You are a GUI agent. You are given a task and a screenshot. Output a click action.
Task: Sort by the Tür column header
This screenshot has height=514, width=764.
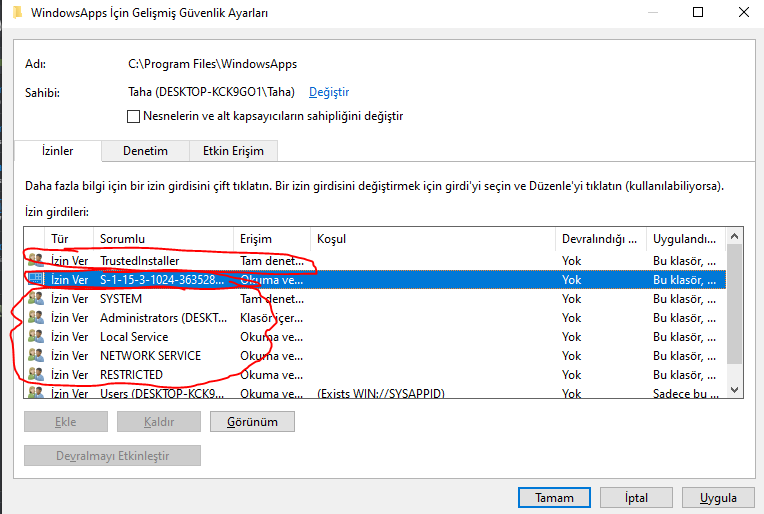click(x=69, y=239)
